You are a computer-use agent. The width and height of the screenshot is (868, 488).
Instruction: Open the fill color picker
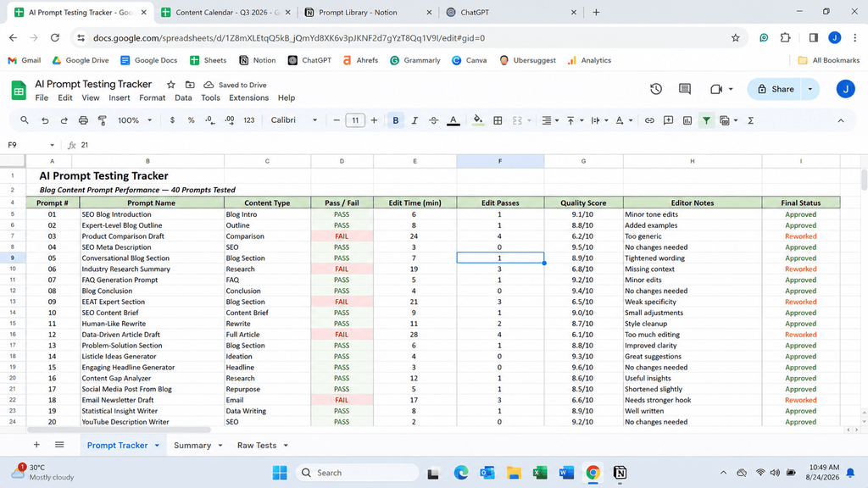click(478, 120)
